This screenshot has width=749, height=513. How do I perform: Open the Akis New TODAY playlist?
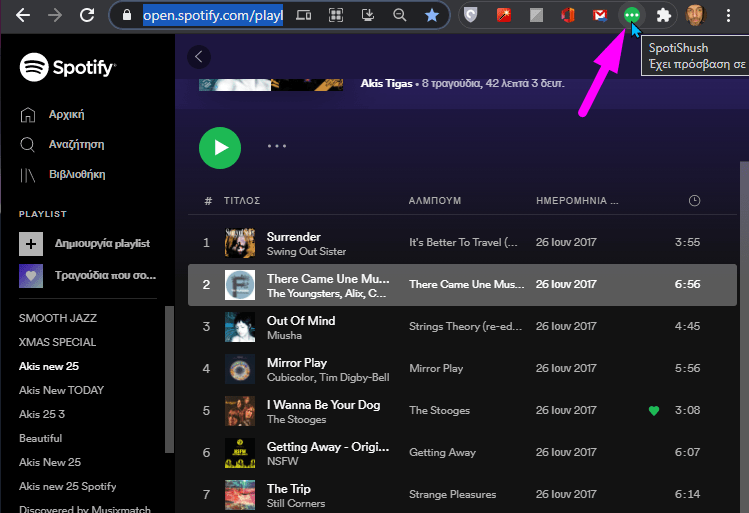pos(62,390)
